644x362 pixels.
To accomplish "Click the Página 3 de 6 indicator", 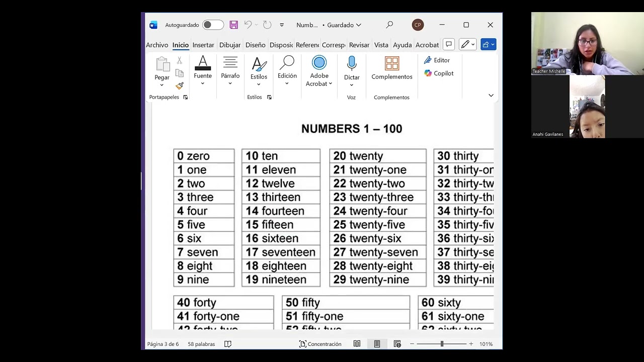I will point(163,344).
